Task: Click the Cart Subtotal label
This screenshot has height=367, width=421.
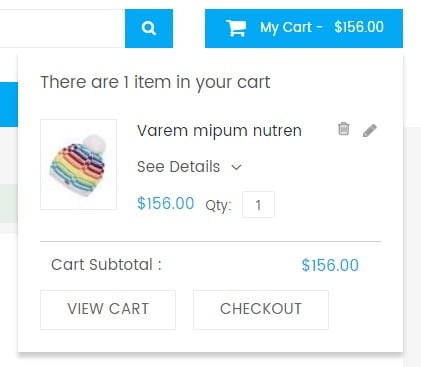Action: (x=106, y=265)
